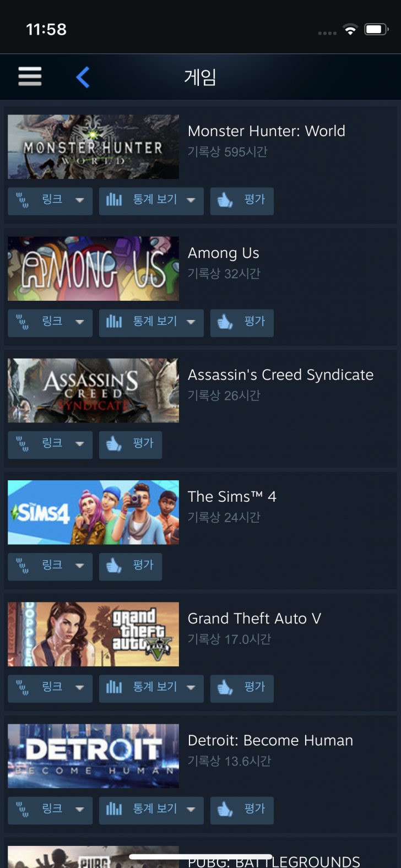The width and height of the screenshot is (401, 868).
Task: Expand 통계 보기 dropdown arrow for Among Us
Action: coord(191,322)
